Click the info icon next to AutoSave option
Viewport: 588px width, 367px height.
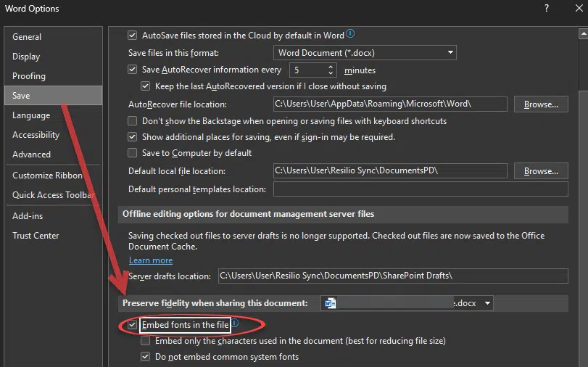(x=350, y=34)
